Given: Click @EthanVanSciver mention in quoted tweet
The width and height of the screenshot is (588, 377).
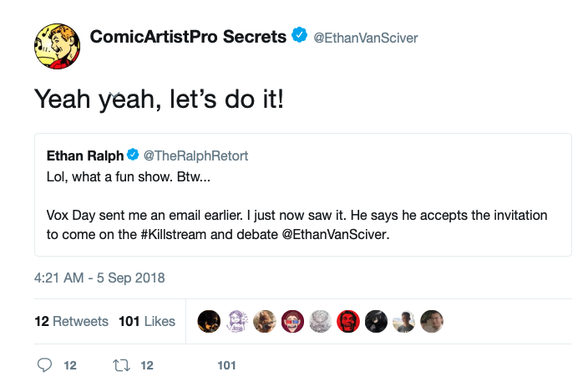Looking at the screenshot, I should 336,235.
